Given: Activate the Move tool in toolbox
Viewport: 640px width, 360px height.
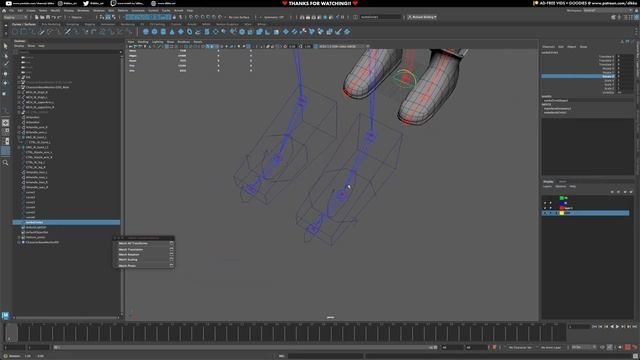Looking at the screenshot, I should [x=5, y=74].
